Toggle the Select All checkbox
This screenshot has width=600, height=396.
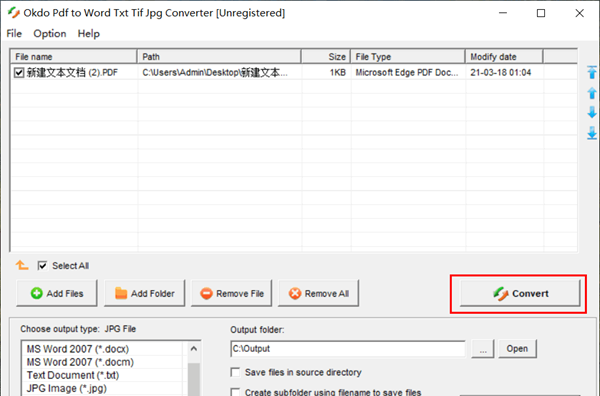[42, 266]
